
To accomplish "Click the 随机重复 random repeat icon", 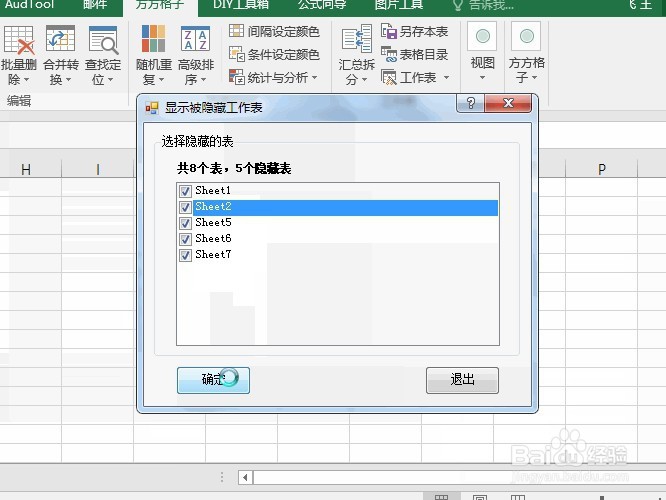I will coord(153,39).
